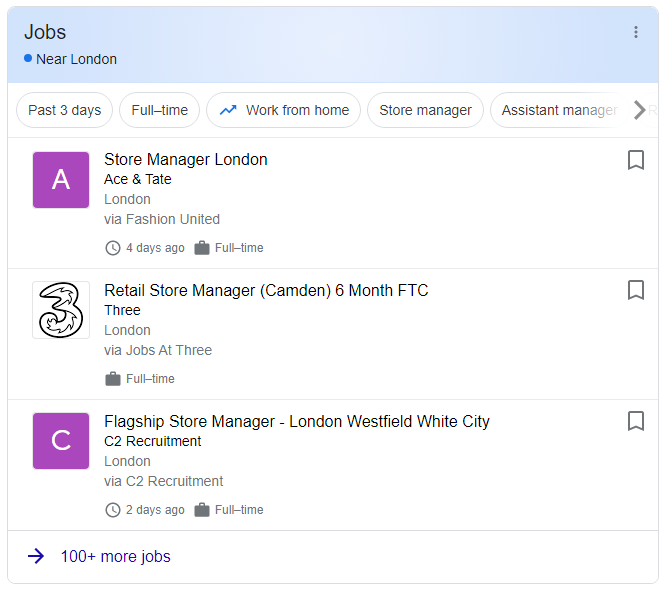Open the 100+ more jobs link
Screen dimensions: 665x590
pyautogui.click(x=115, y=556)
